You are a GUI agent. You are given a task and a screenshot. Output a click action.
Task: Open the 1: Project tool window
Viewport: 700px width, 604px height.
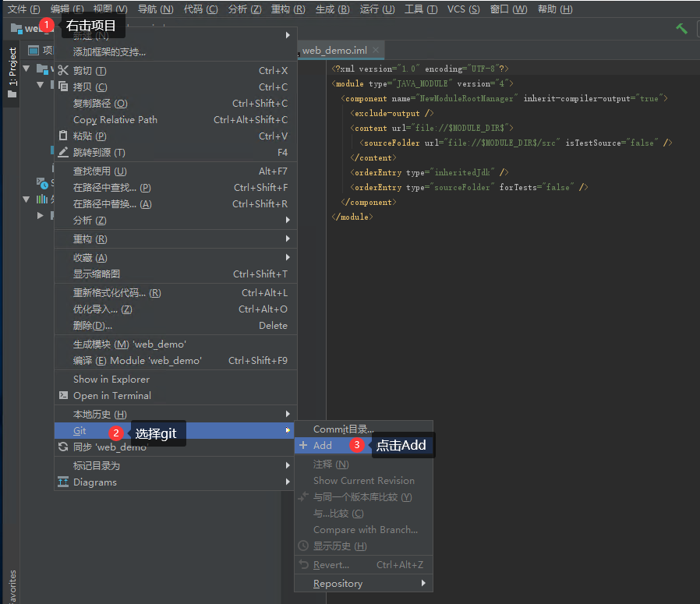pyautogui.click(x=12, y=72)
